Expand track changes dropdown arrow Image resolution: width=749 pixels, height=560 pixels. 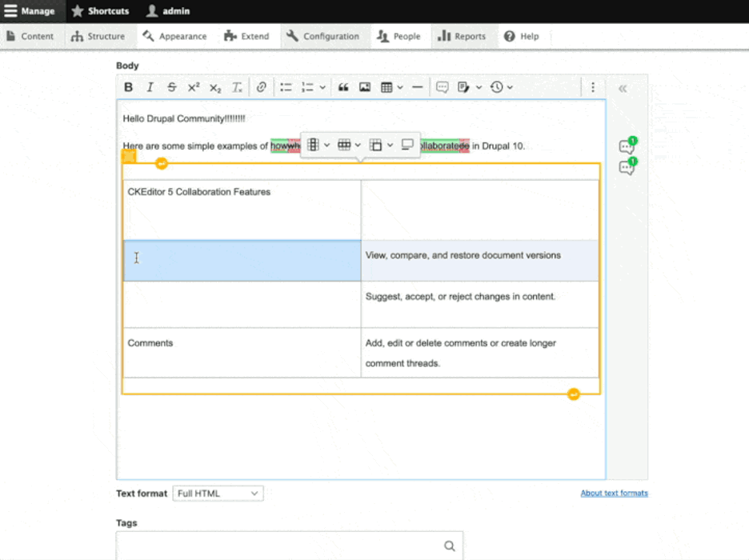pos(479,87)
